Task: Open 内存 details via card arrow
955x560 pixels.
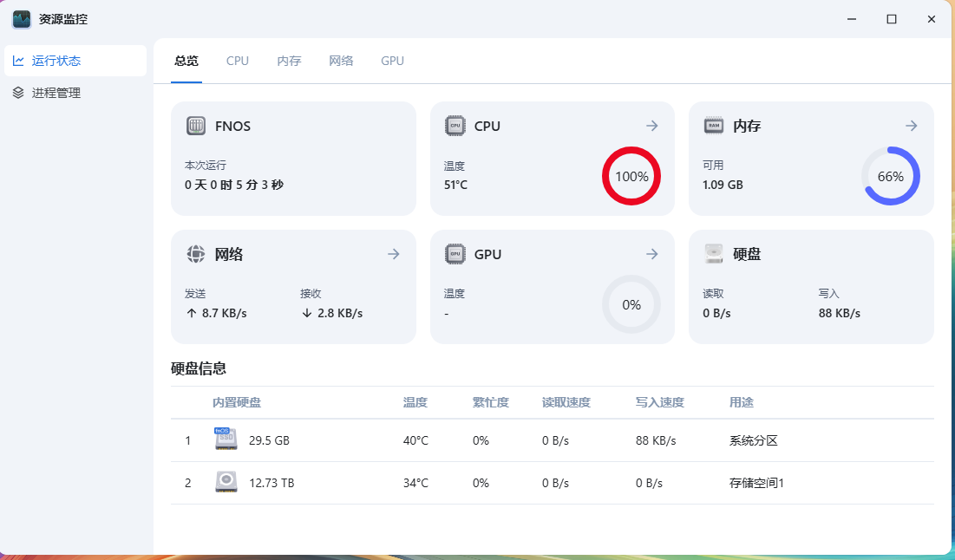Action: click(x=911, y=126)
